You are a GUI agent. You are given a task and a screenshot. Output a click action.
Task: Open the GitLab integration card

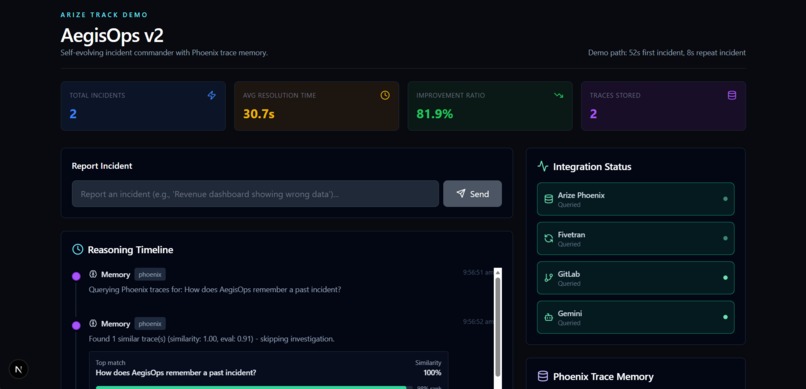pyautogui.click(x=635, y=277)
